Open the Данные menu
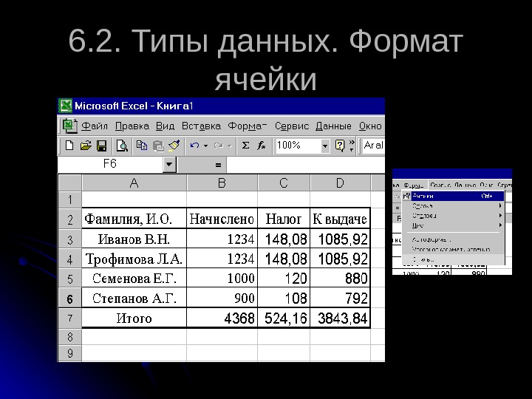 [x=333, y=126]
